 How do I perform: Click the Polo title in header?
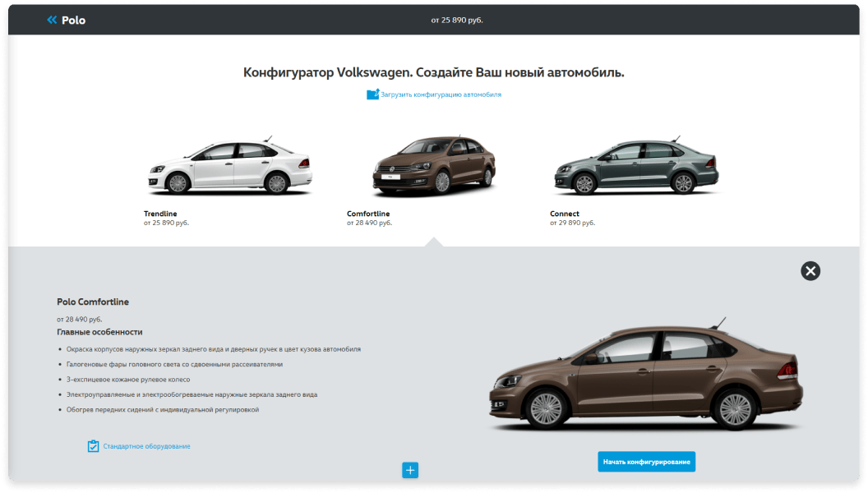pos(74,21)
